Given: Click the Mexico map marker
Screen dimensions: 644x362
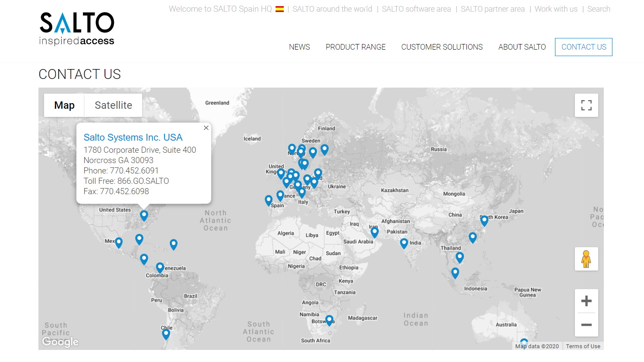Looking at the screenshot, I should click(119, 243).
